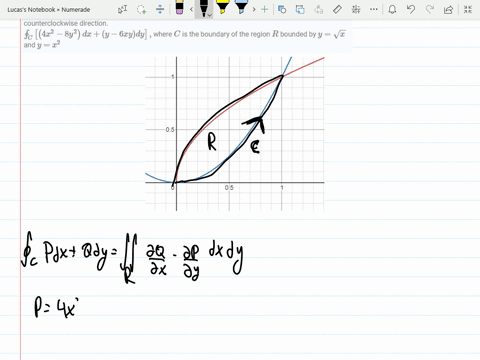
Task: Show previous pens with left chevron
Action: [x=191, y=9]
